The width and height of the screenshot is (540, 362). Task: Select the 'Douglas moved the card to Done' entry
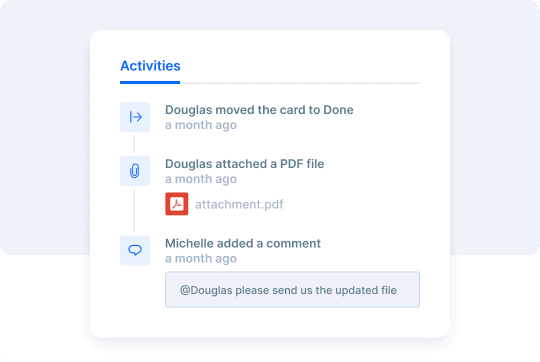point(259,110)
